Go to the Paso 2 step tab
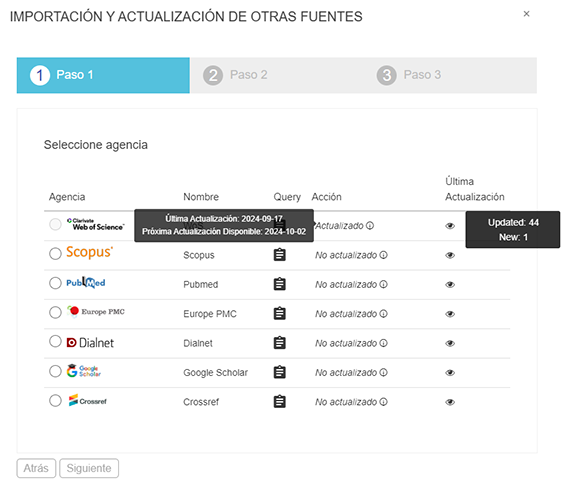Screen dimensions: 567x494 pyautogui.click(x=277, y=75)
